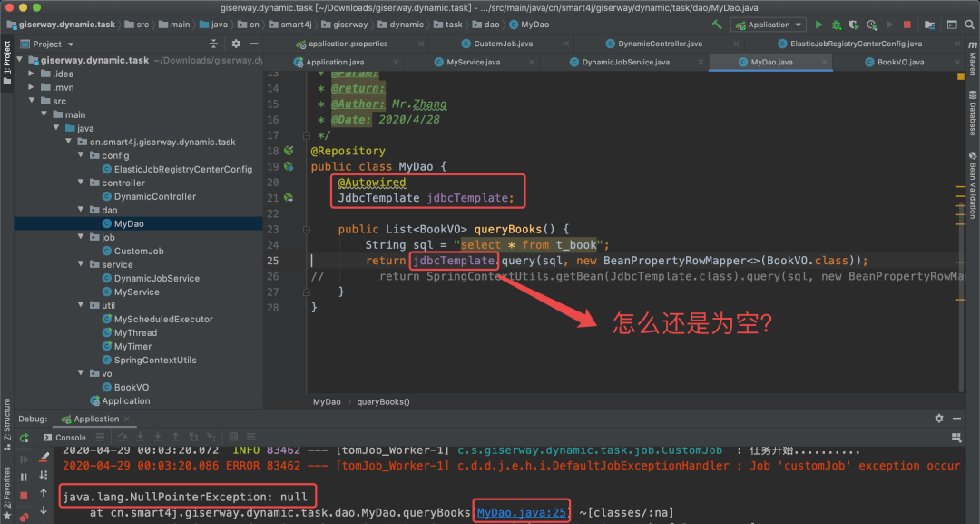Switch to ElasticJobRegistryCenterConfig.java tab
The width and height of the screenshot is (980, 524).
pyautogui.click(x=855, y=44)
